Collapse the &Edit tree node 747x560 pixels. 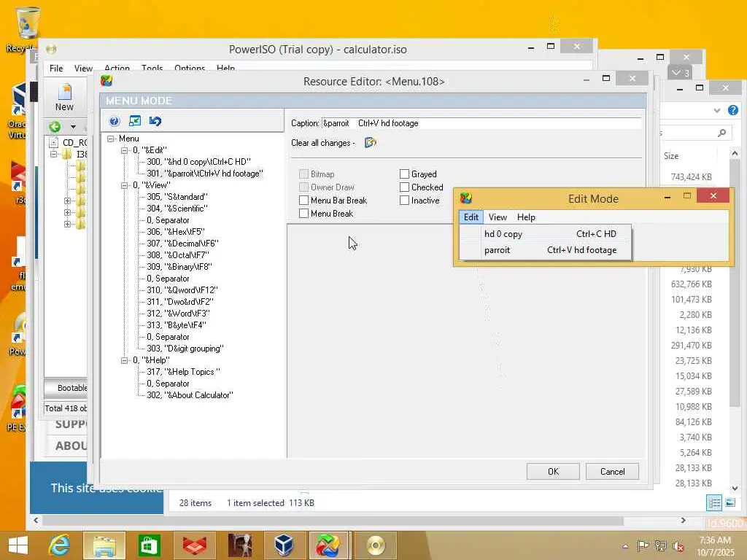[x=124, y=150]
